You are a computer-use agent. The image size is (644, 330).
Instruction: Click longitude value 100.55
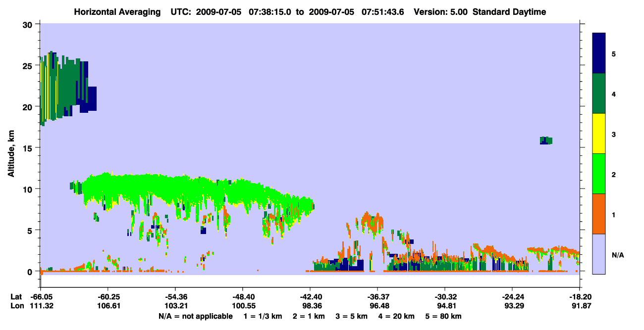point(242,306)
